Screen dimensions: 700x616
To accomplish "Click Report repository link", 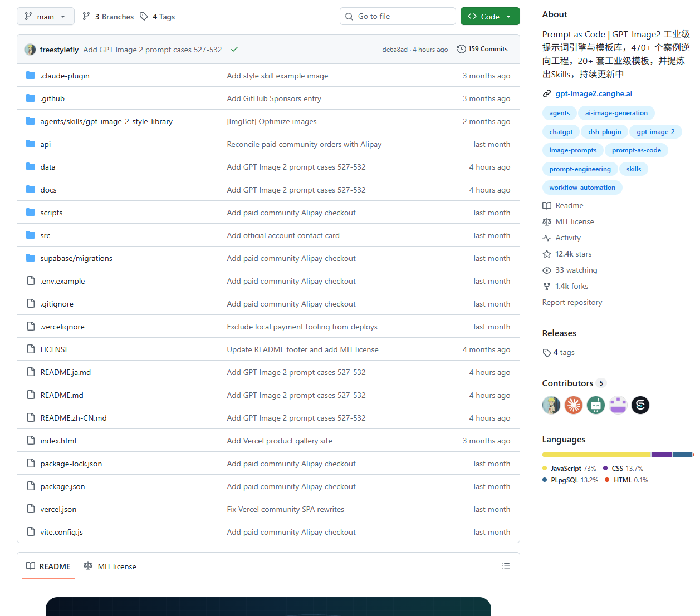I will pyautogui.click(x=572, y=302).
